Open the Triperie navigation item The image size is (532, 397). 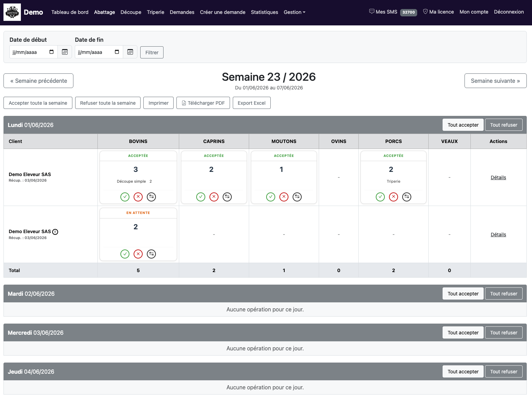click(x=156, y=12)
